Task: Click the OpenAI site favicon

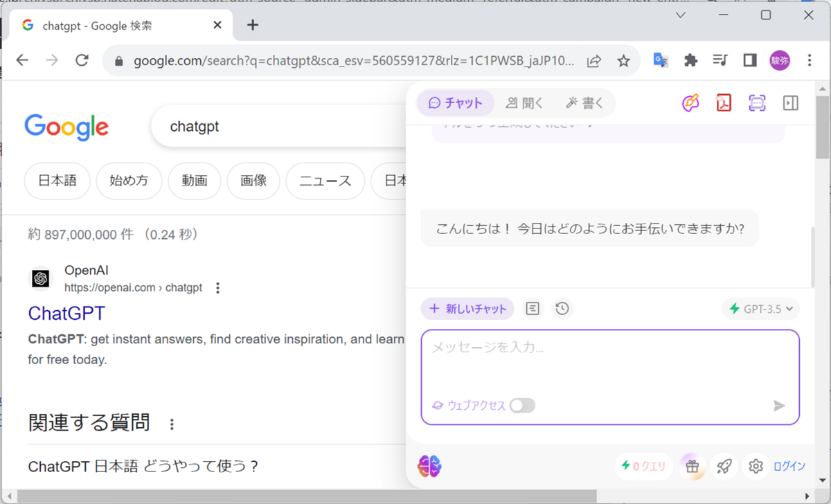Action: [41, 278]
